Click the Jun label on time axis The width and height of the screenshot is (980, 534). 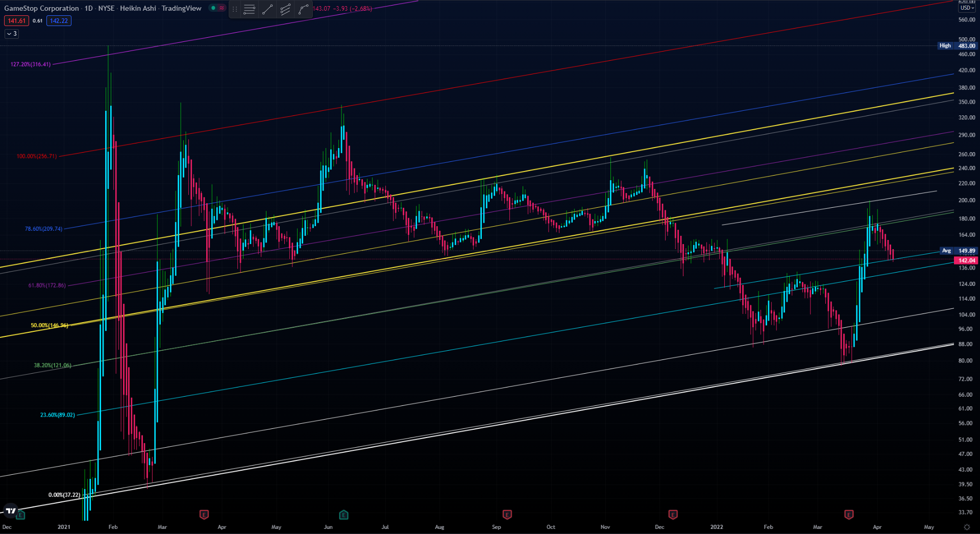click(328, 527)
